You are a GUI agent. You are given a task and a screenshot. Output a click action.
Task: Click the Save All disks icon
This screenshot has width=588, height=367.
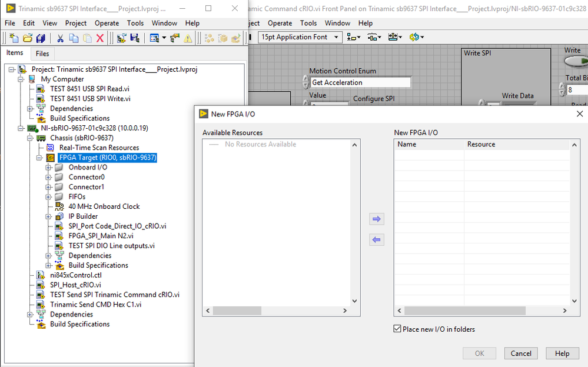pos(41,38)
